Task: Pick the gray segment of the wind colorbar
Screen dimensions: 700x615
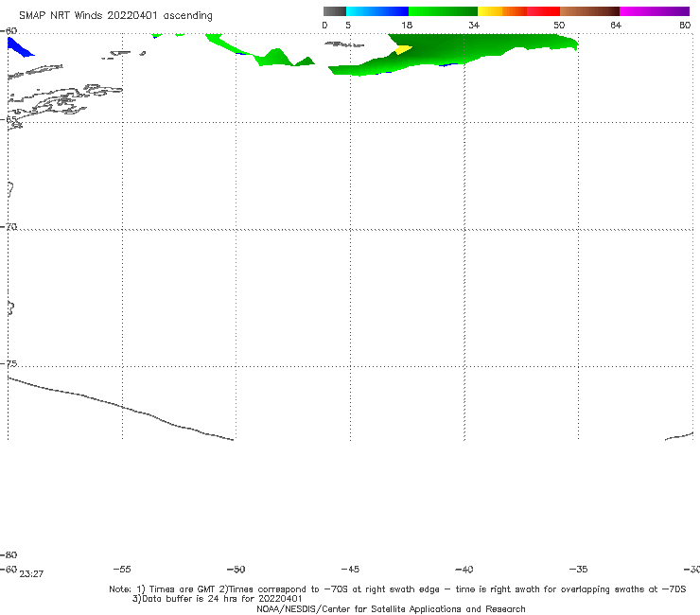Action: click(334, 11)
